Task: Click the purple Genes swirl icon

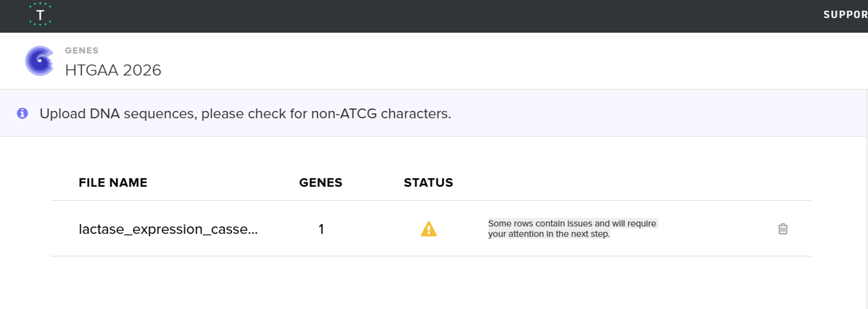Action: coord(40,61)
